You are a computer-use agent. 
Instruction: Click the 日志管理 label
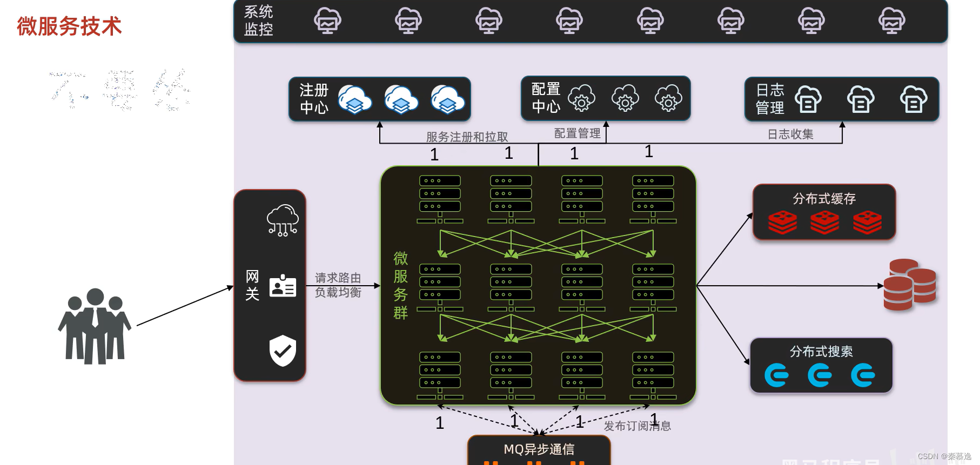coord(770,99)
